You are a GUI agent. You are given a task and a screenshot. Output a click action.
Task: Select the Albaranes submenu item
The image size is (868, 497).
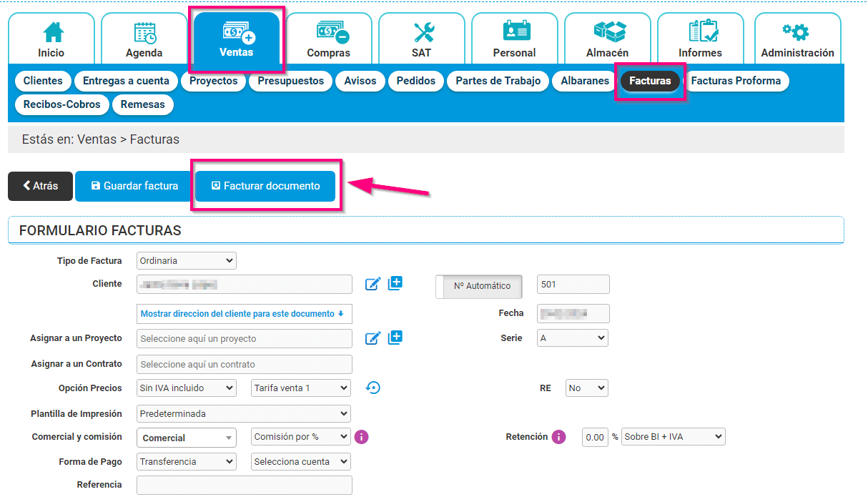[x=584, y=81]
